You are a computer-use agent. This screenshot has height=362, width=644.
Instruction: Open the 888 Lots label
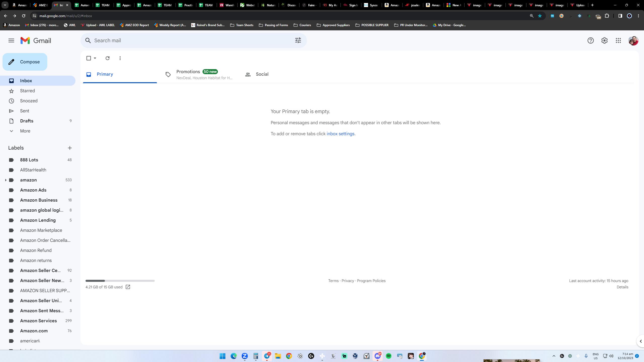coord(38,160)
